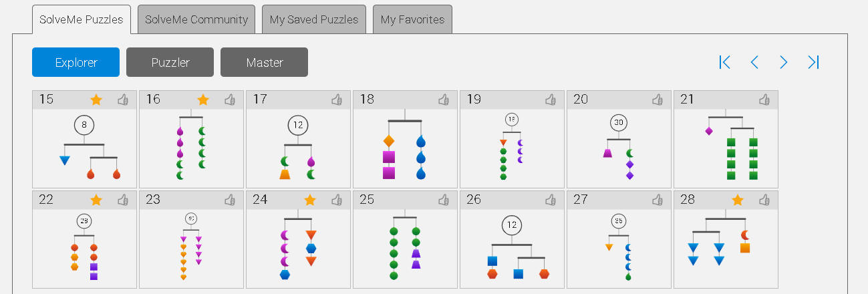868x294 pixels.
Task: Select the Puzzler difficulty level
Action: (170, 62)
